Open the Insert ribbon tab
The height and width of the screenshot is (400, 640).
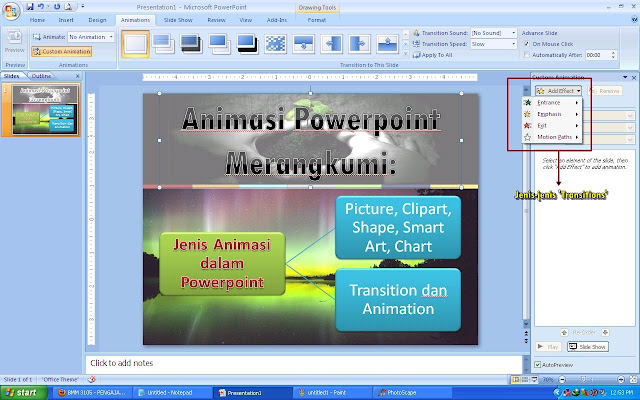point(66,20)
